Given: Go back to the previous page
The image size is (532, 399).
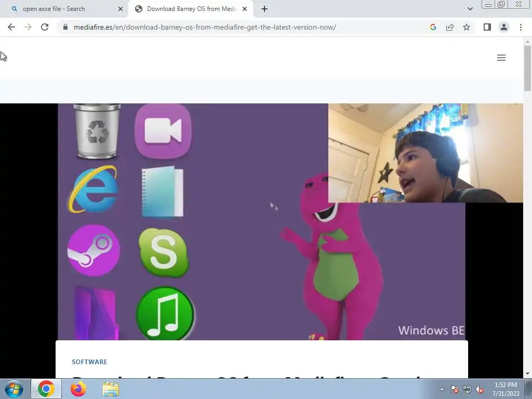Looking at the screenshot, I should pos(11,27).
